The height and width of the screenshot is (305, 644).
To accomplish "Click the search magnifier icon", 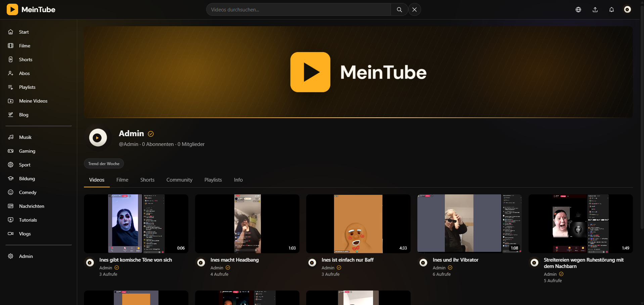I will click(399, 10).
